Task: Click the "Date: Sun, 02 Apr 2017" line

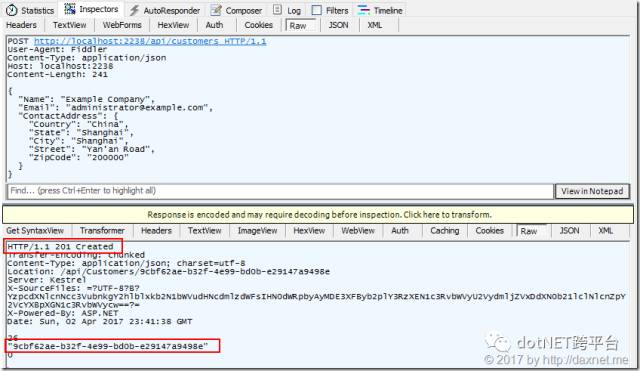Action: coord(100,322)
